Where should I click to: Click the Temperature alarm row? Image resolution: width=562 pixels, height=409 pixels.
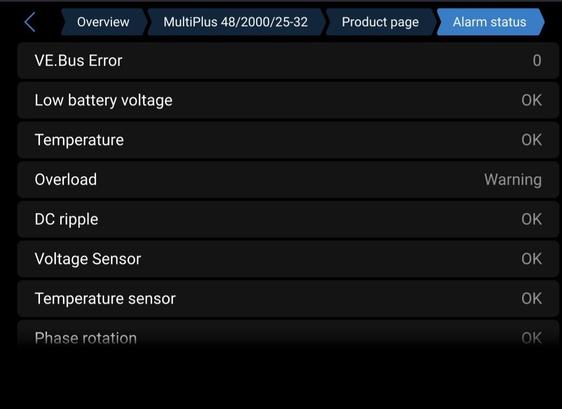288,140
